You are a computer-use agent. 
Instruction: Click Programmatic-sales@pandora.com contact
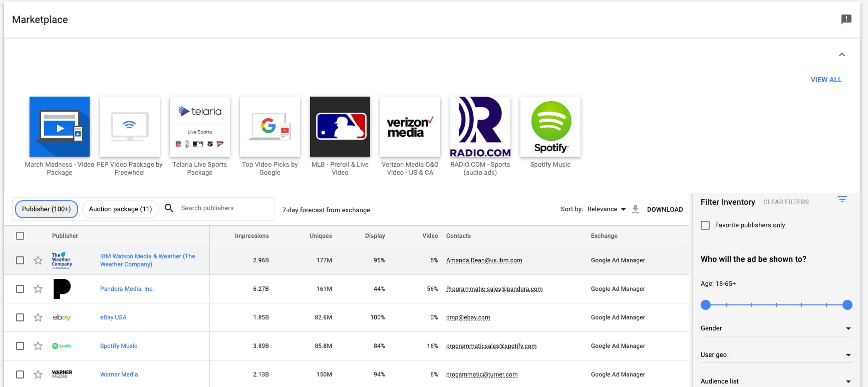click(x=494, y=289)
